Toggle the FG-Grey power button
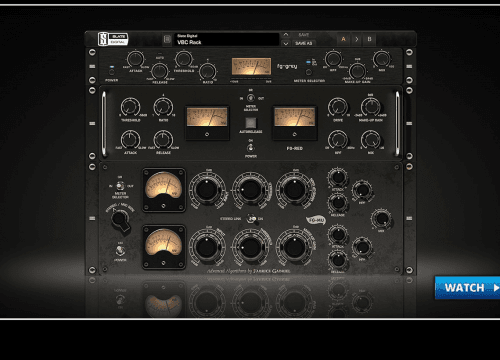500x360 pixels. (x=112, y=72)
